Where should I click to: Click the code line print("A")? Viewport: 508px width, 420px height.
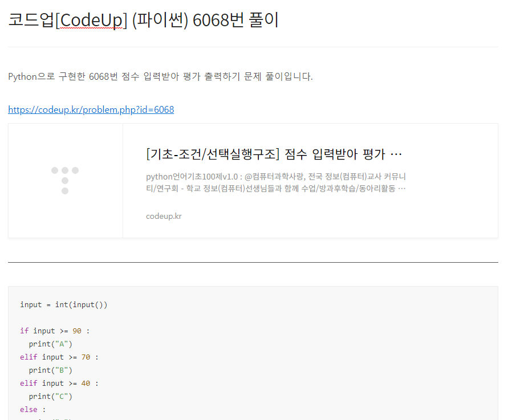[51, 344]
